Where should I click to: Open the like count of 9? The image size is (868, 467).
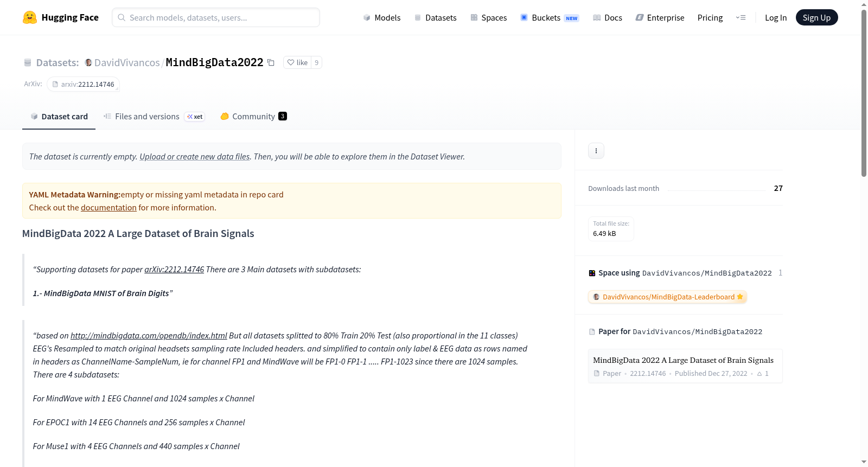click(x=317, y=62)
